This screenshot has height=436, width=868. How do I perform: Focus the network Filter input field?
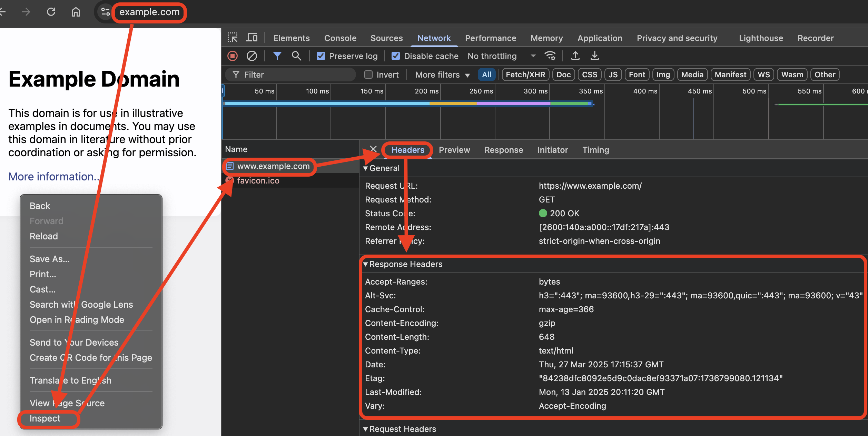coord(290,75)
